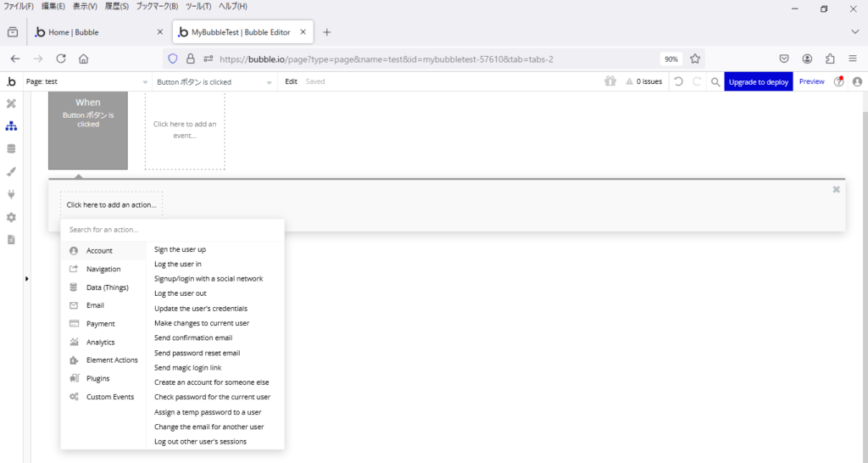Select the Plugins action category
This screenshot has height=463, width=868.
tap(103, 378)
